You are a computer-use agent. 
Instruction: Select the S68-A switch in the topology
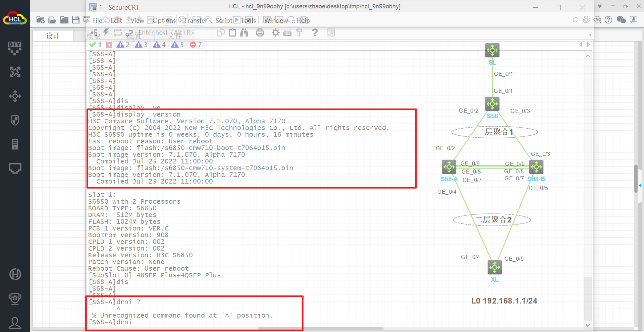pos(449,167)
